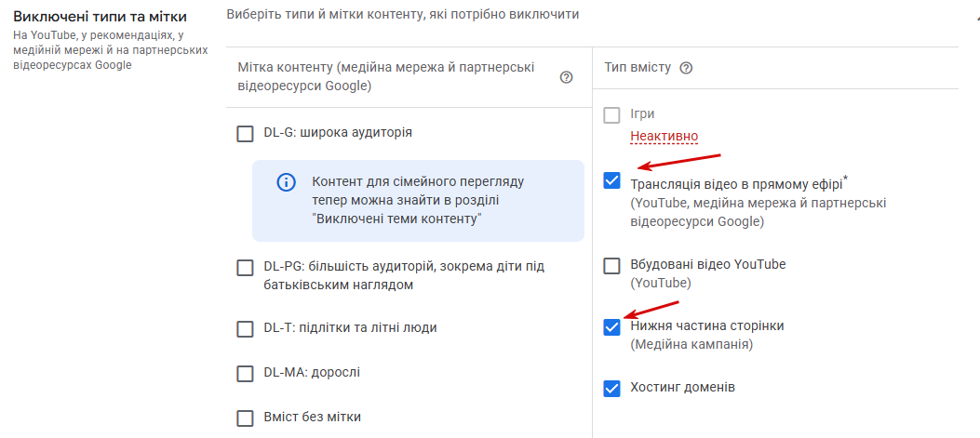Click the Мітка контенту column header text
Screen dimensions: 980x438
[386, 76]
